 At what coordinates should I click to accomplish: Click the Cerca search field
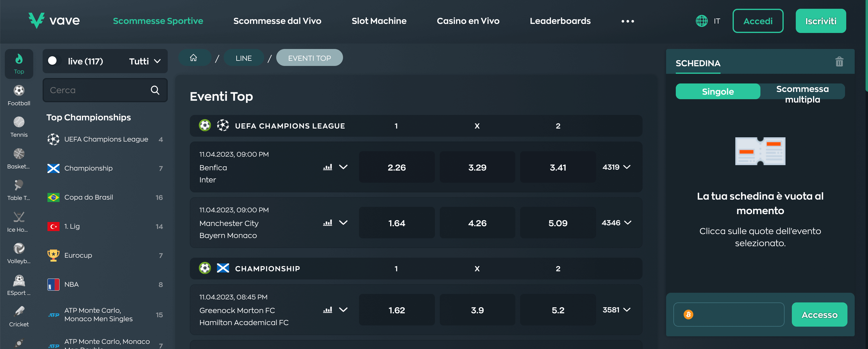105,90
